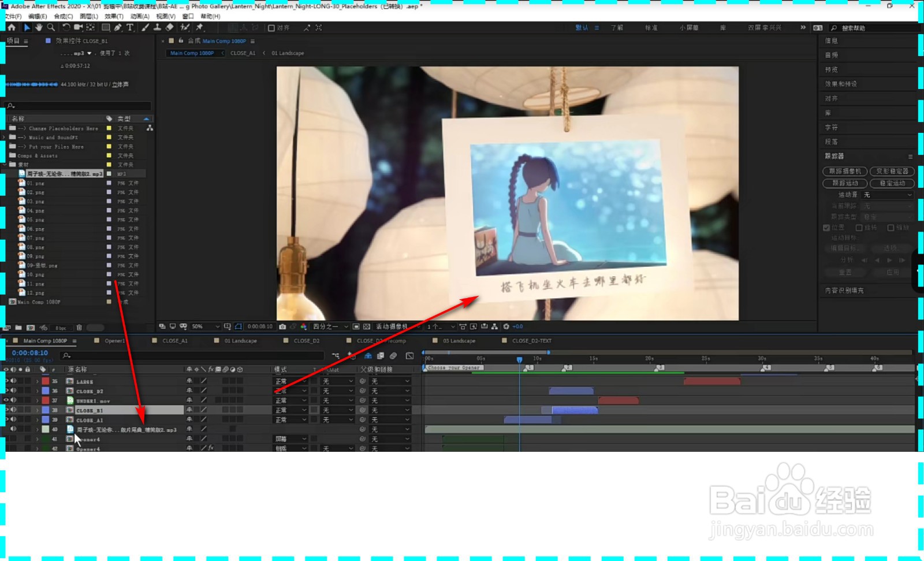Select the Type (T) tool
This screenshot has height=561, width=924.
130,27
